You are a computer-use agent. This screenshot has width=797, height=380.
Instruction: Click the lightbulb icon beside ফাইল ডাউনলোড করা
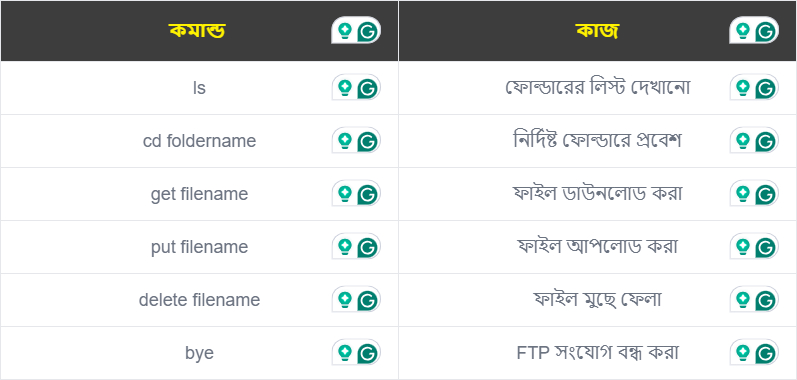point(744,194)
